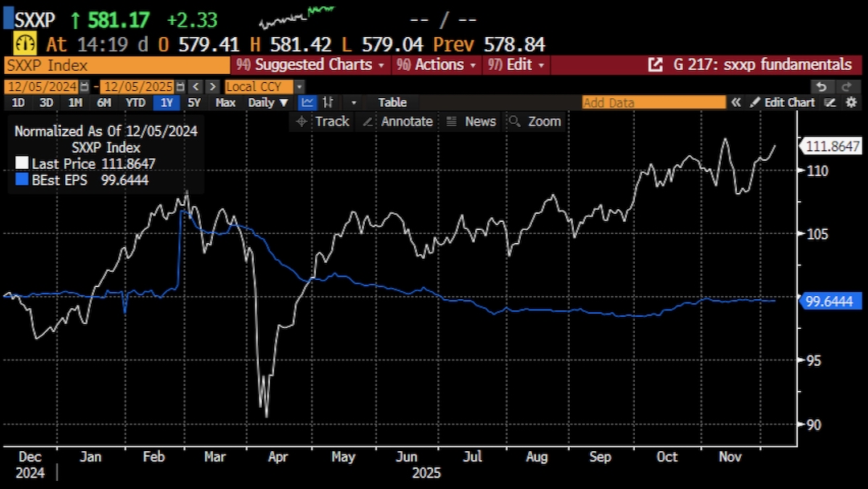
Task: Open the Daily periodicity dropdown
Action: click(x=268, y=102)
